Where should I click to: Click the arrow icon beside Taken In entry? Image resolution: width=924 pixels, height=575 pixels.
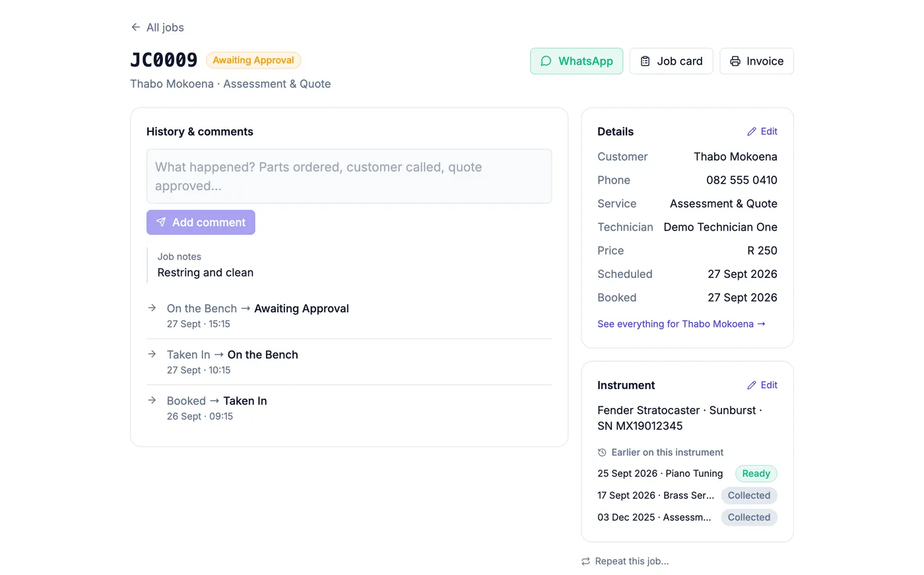(152, 354)
